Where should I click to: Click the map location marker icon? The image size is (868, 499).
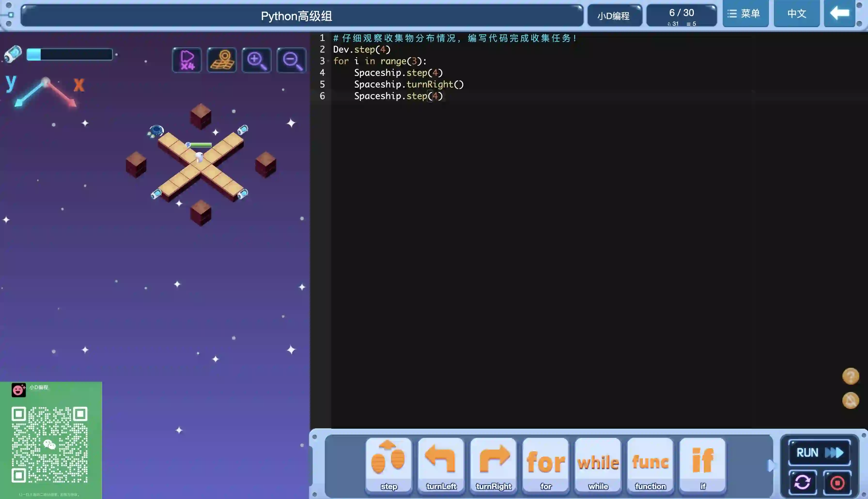click(x=222, y=60)
